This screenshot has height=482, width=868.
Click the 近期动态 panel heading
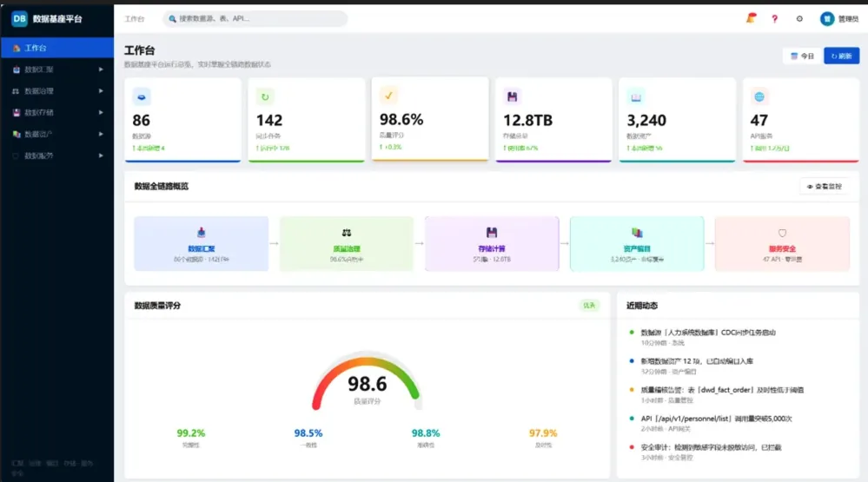(x=642, y=306)
